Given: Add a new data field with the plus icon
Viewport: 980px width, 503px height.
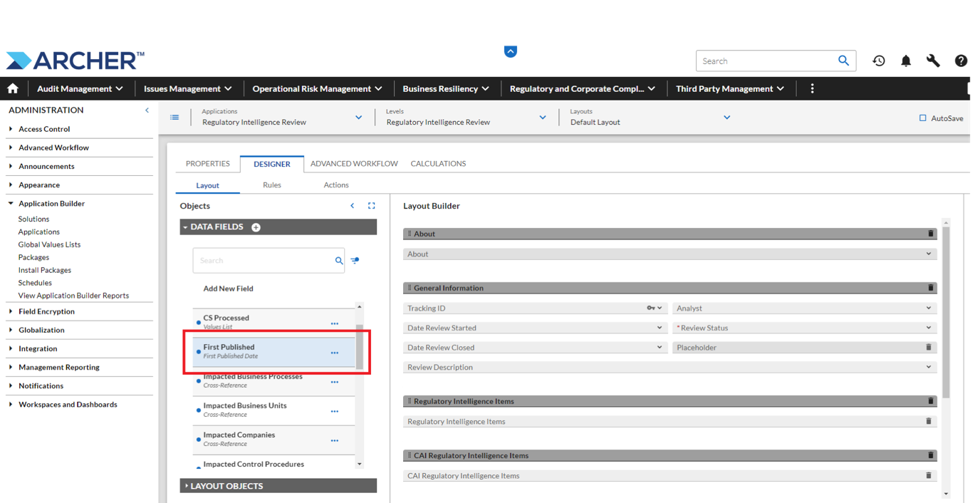Looking at the screenshot, I should [256, 227].
